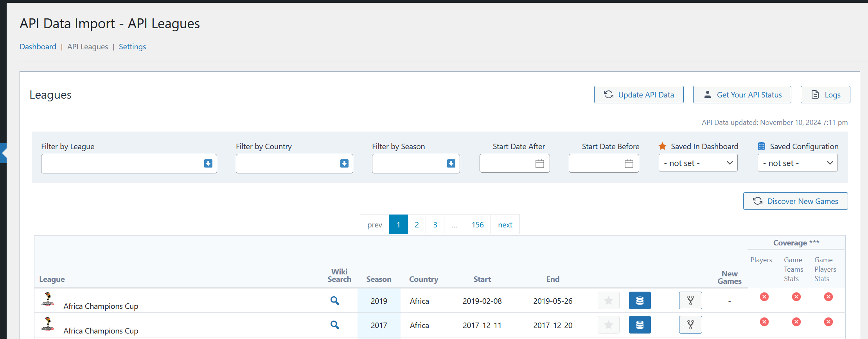Open the Logs button

click(x=825, y=95)
